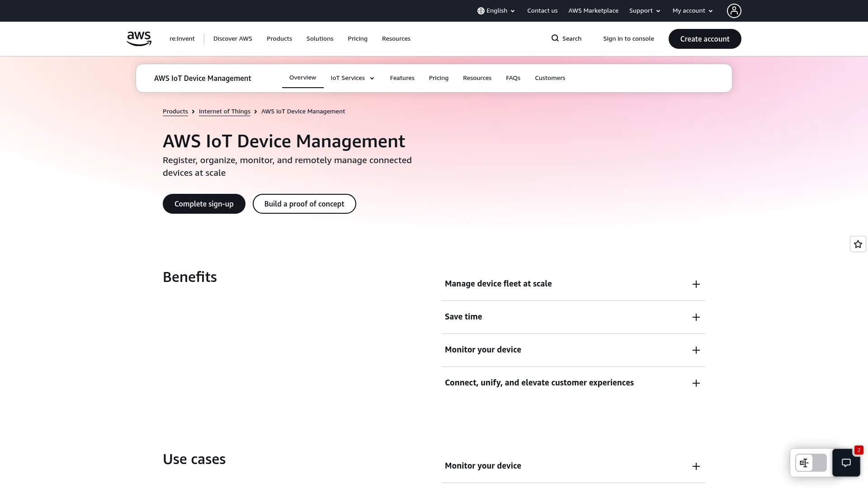Open Resources in the main navigation

point(396,39)
